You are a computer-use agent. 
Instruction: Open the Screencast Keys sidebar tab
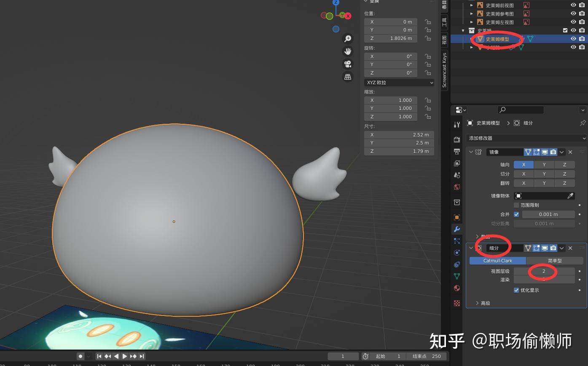coord(444,70)
